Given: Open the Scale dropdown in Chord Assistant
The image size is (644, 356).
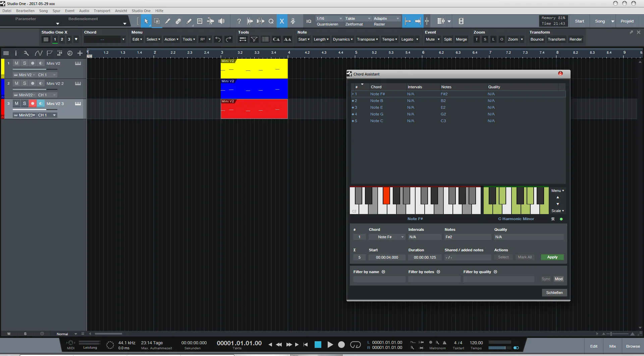Looking at the screenshot, I should coord(557,211).
